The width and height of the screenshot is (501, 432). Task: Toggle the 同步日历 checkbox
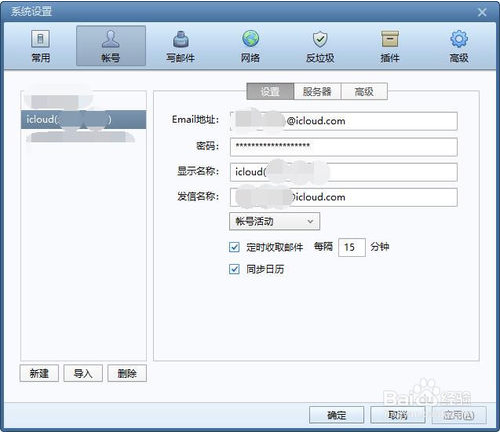pos(234,269)
